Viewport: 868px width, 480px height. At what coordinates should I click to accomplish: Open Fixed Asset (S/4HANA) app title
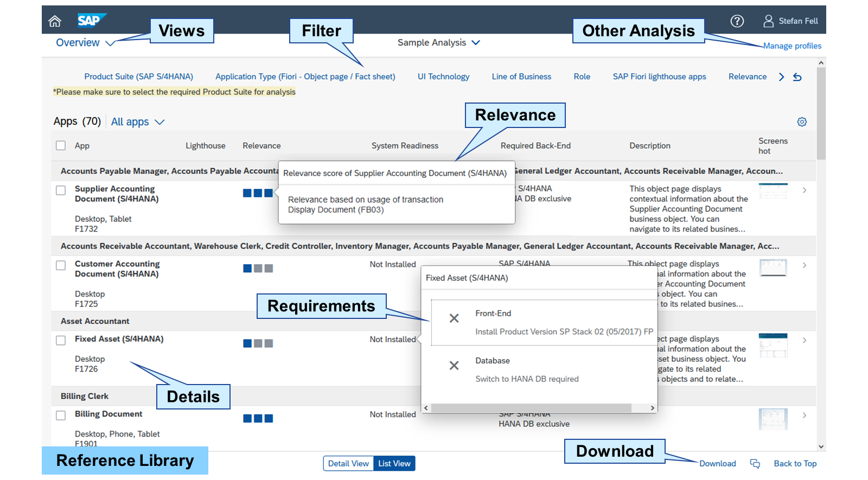[x=119, y=339]
